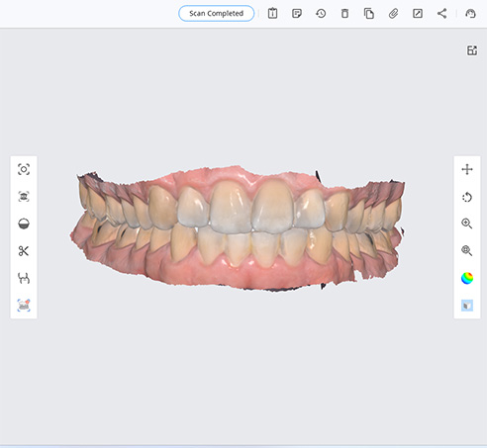This screenshot has height=448, width=487.
Task: Select the highlighted teeth capture tool
Action: click(24, 306)
